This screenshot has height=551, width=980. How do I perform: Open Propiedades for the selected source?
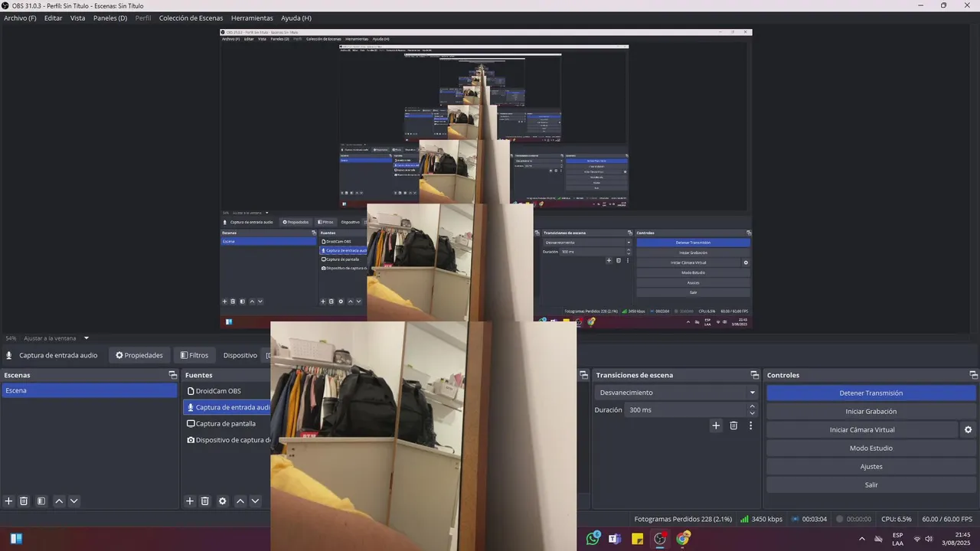coord(139,355)
